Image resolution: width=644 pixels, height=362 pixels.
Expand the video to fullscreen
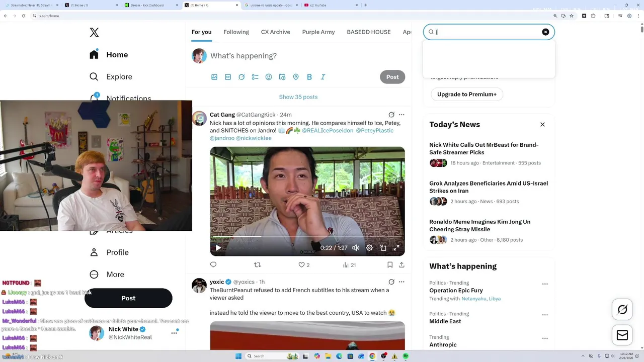396,248
